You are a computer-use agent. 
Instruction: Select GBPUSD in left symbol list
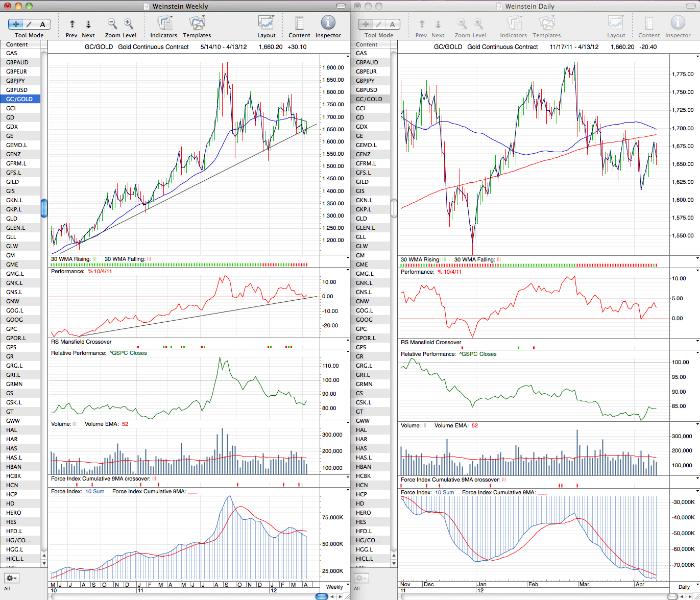tap(20, 90)
